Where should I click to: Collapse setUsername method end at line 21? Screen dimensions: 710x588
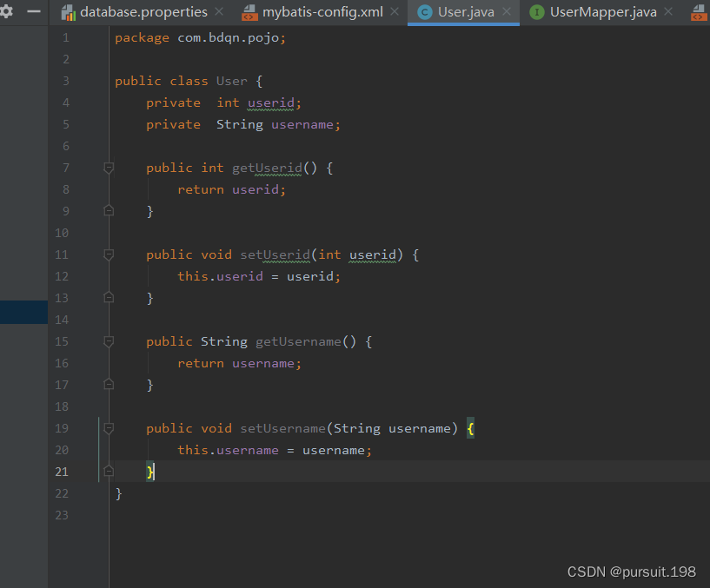[109, 472]
